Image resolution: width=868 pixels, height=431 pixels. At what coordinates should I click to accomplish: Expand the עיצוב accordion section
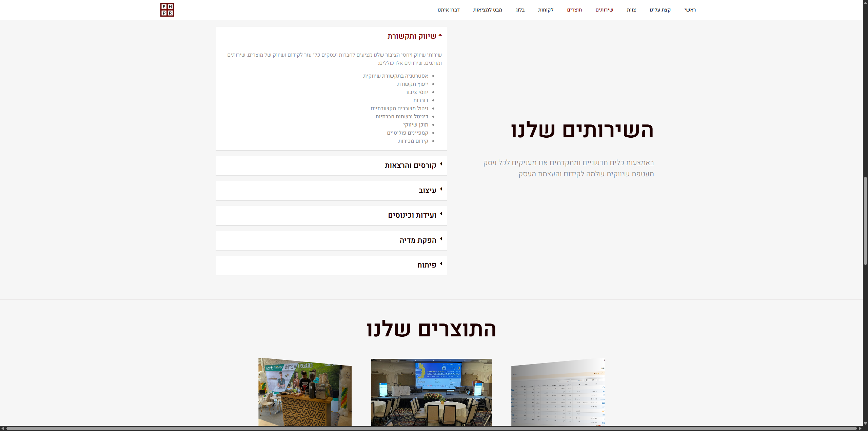click(427, 191)
